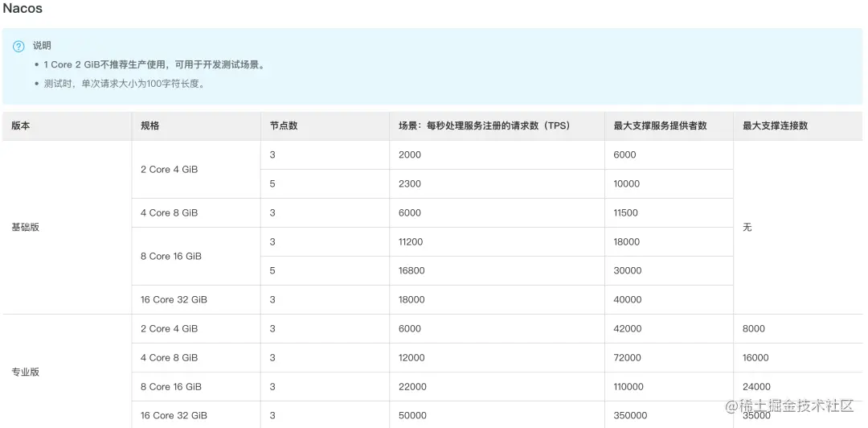Click the 节点数 column header
Viewport: 868px width, 428px height.
coord(284,126)
